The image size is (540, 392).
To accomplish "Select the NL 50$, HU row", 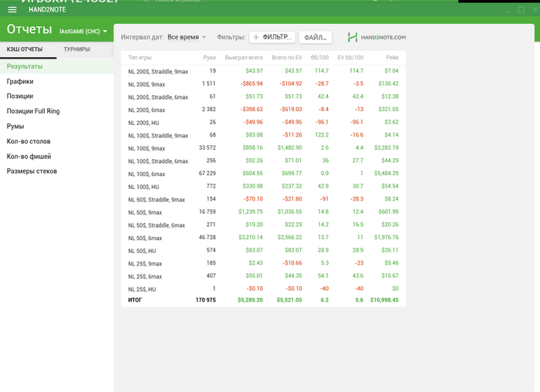I will click(263, 251).
